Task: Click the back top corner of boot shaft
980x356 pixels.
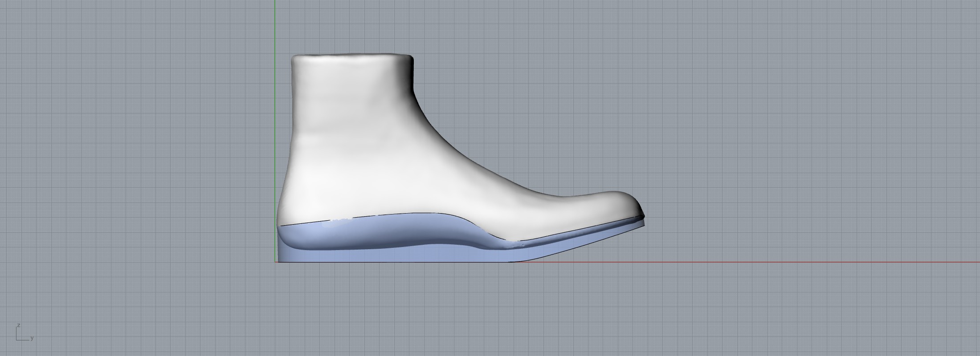Action: 294,58
